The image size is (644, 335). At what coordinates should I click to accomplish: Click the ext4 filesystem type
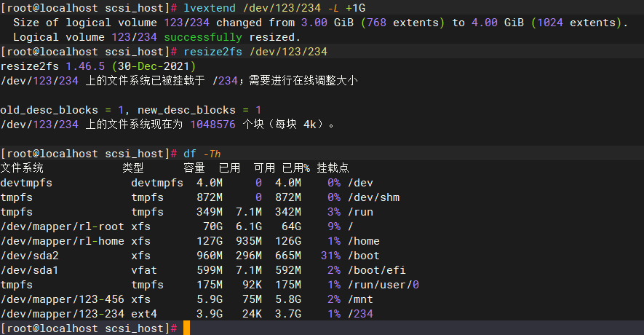coord(144,314)
